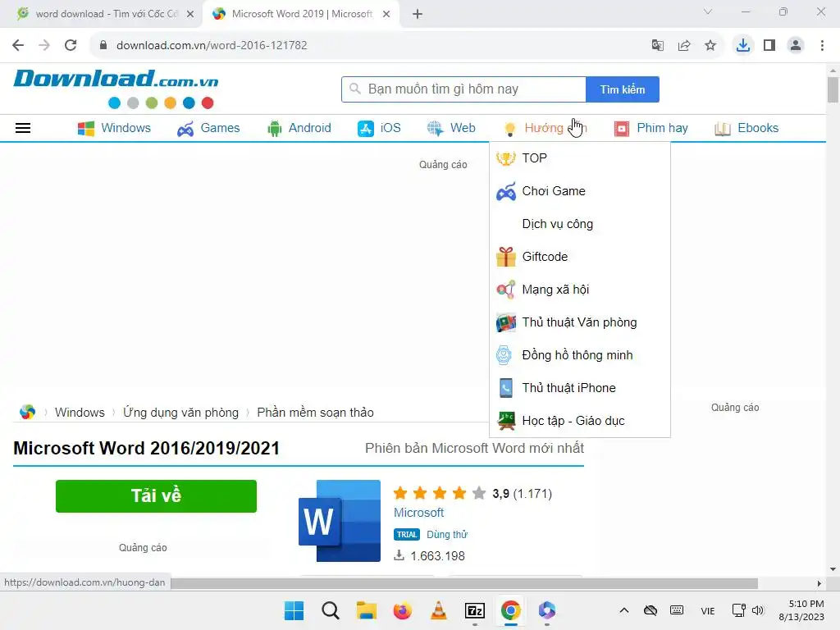The width and height of the screenshot is (840, 630).
Task: Close the 'word download' tab
Action: [x=190, y=14]
